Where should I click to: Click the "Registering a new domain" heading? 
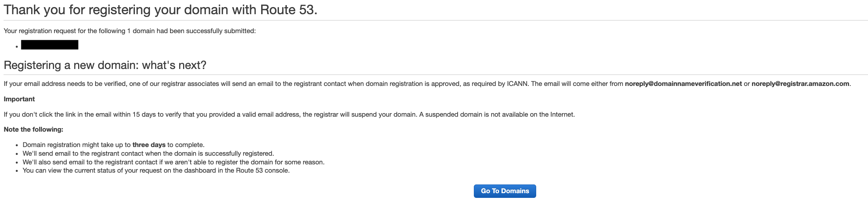[105, 65]
